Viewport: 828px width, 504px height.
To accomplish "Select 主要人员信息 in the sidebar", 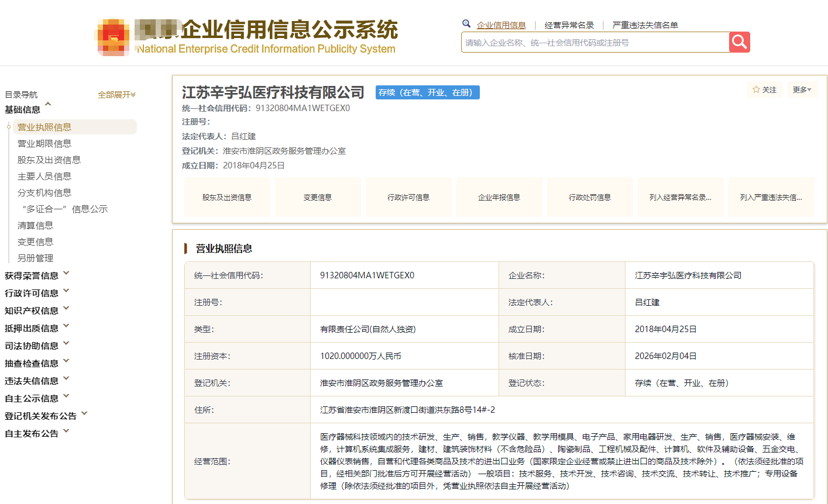I will coord(44,176).
